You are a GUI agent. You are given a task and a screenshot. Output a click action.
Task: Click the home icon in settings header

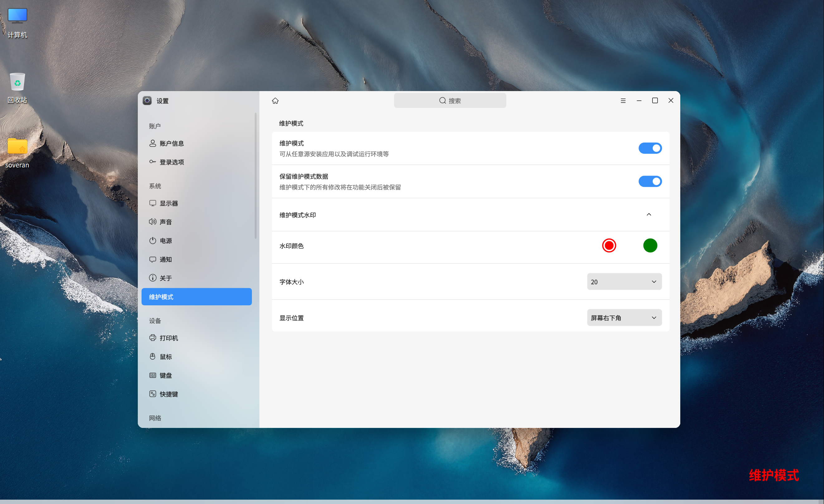click(x=275, y=101)
